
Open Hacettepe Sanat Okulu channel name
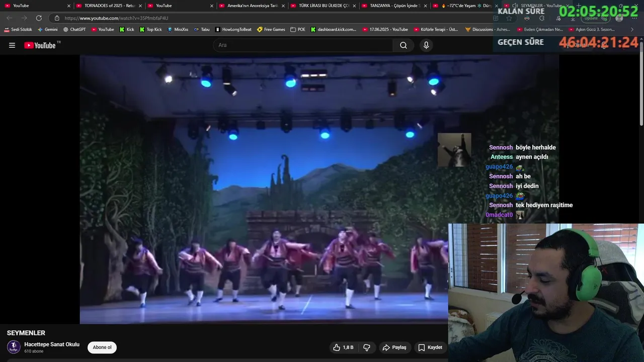point(52,344)
